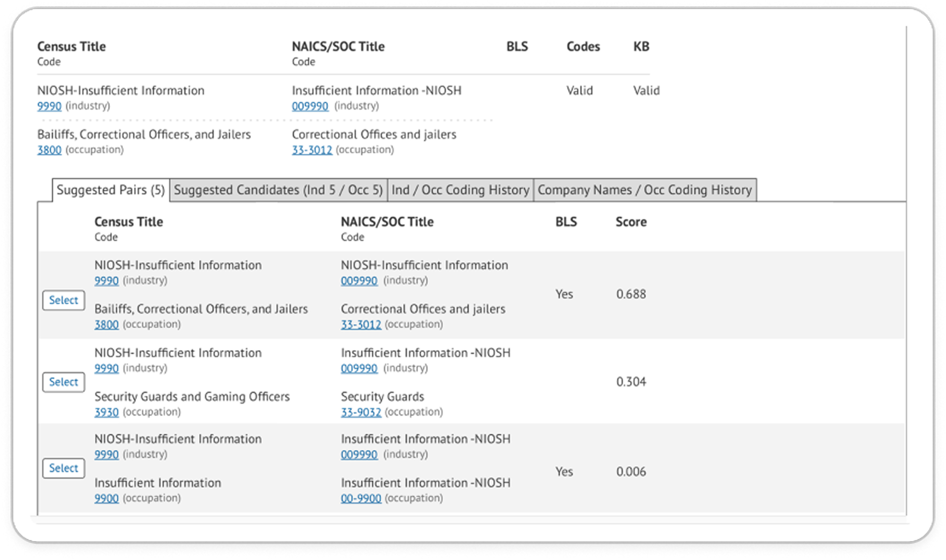This screenshot has width=946, height=560.
Task: Click the 'Insufficient Information' occupation title for 9900
Action: point(158,483)
